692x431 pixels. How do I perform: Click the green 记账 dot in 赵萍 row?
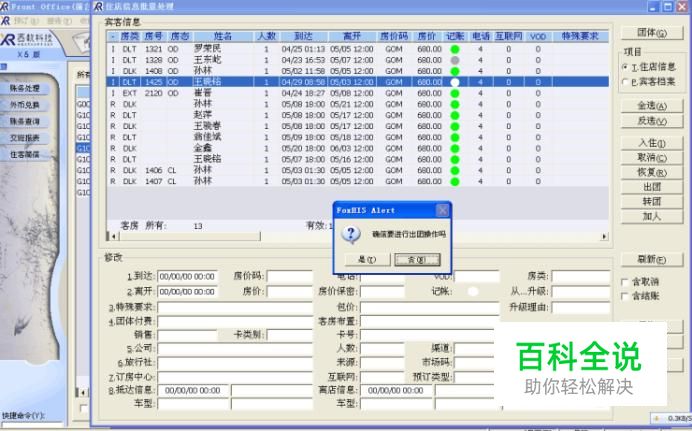(455, 115)
